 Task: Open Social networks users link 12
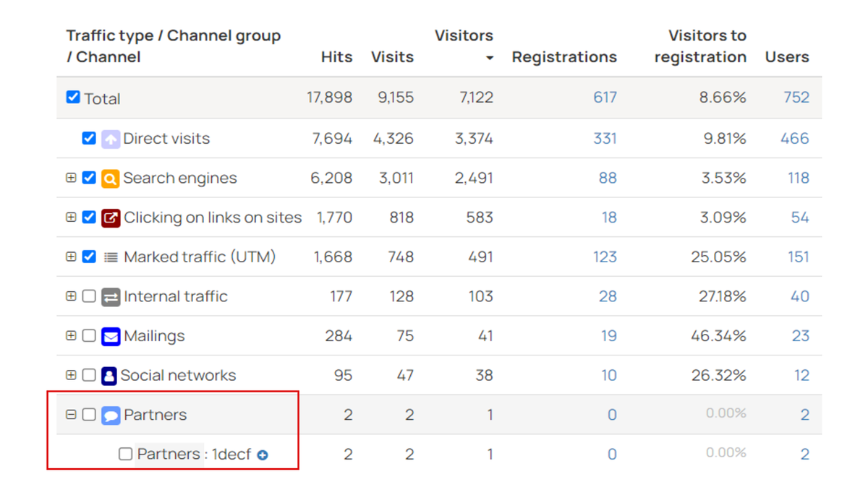[801, 376]
